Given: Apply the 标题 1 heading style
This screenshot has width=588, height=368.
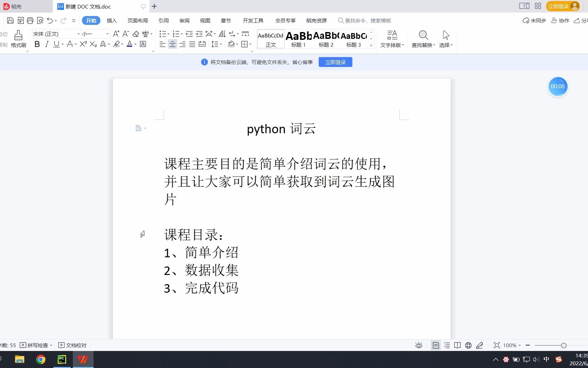Looking at the screenshot, I should 298,39.
